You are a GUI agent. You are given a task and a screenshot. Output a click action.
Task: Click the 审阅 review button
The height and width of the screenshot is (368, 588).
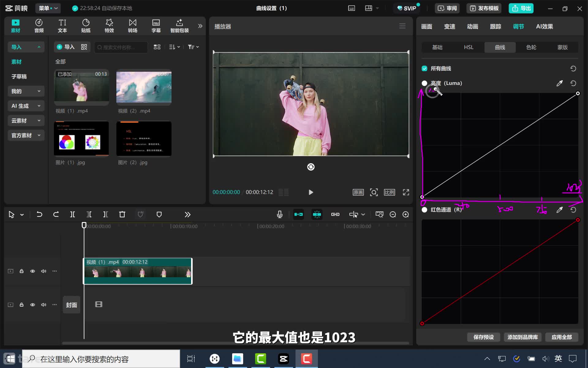click(x=447, y=8)
